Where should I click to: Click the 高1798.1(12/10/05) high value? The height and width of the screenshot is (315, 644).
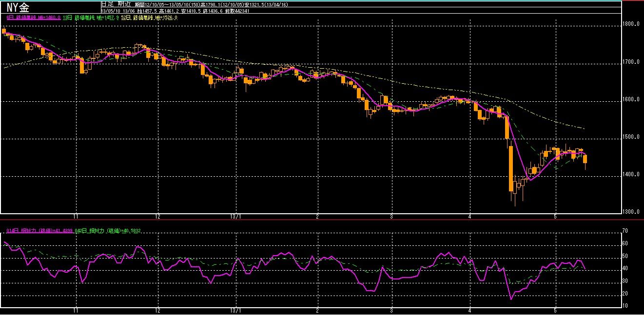[222, 4]
